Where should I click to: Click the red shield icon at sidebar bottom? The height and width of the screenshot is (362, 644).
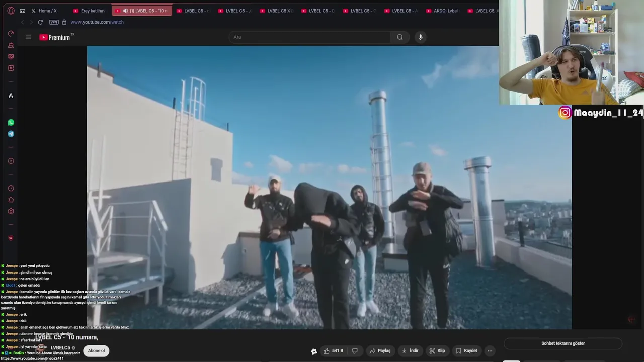point(11,238)
